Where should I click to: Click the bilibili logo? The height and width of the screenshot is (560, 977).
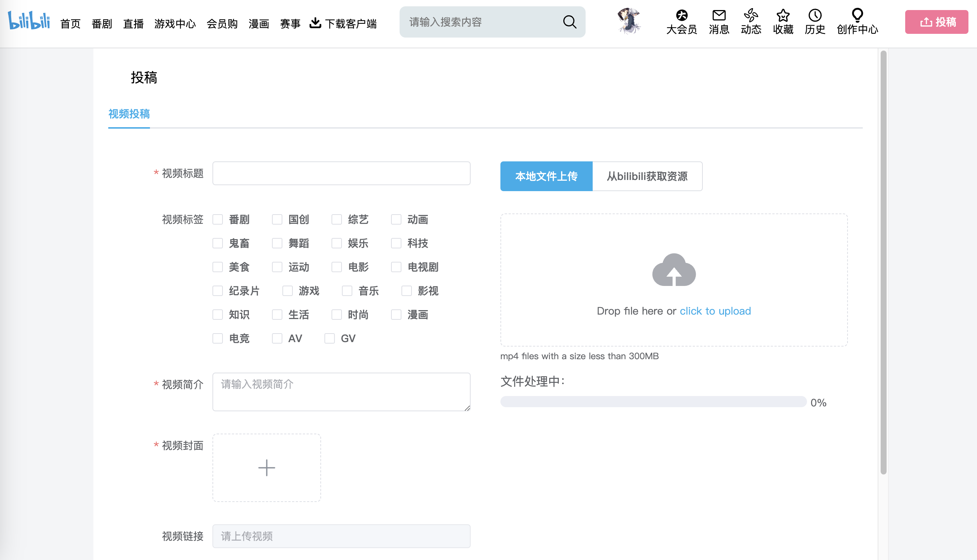coord(29,21)
